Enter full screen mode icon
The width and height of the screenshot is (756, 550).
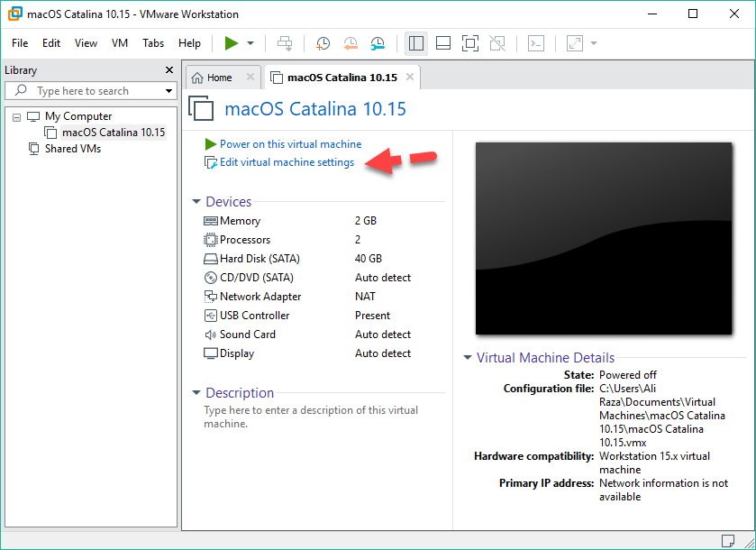click(x=469, y=43)
